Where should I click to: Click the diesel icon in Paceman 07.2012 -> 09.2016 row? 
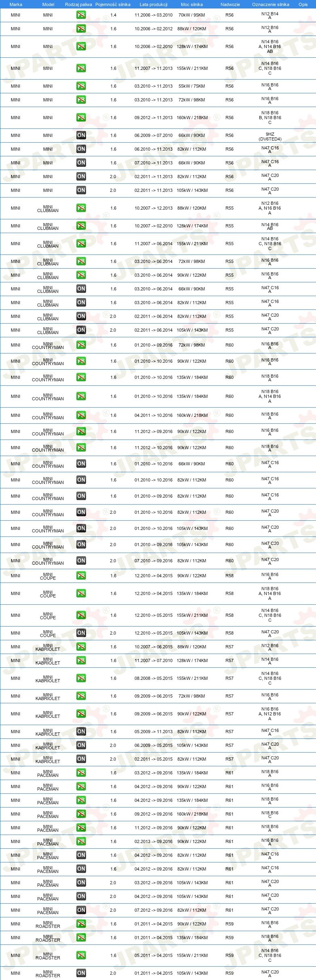(81, 910)
